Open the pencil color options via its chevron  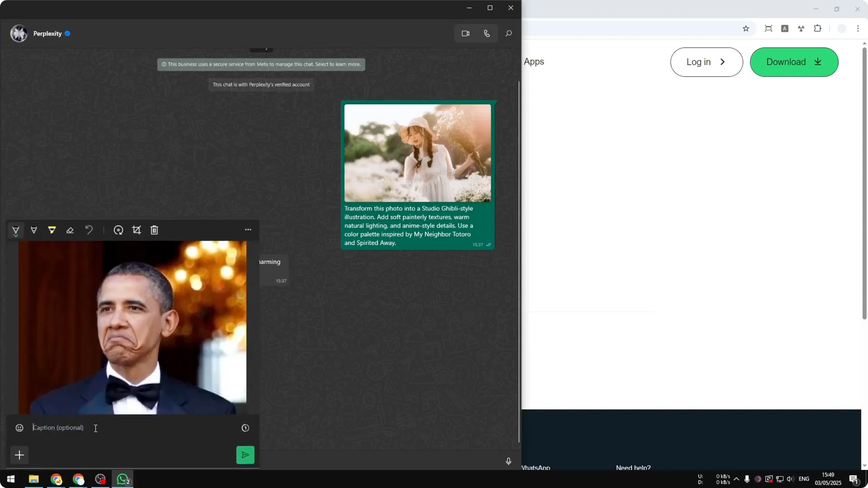(x=16, y=235)
